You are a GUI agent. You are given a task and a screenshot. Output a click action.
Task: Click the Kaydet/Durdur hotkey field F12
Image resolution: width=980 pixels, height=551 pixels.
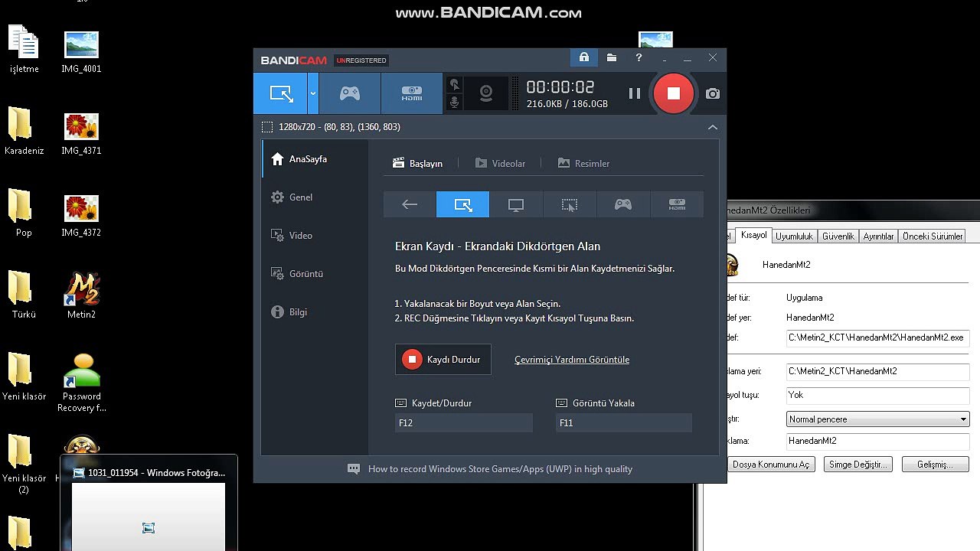464,422
